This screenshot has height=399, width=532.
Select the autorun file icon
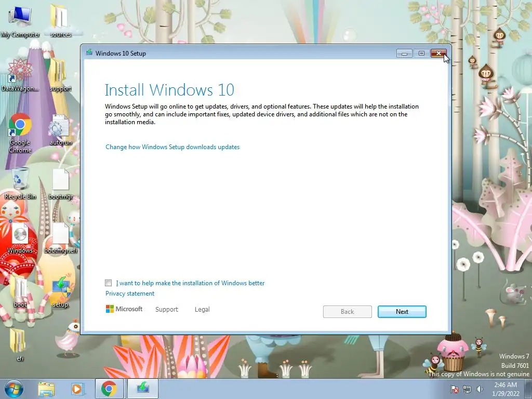pos(60,129)
